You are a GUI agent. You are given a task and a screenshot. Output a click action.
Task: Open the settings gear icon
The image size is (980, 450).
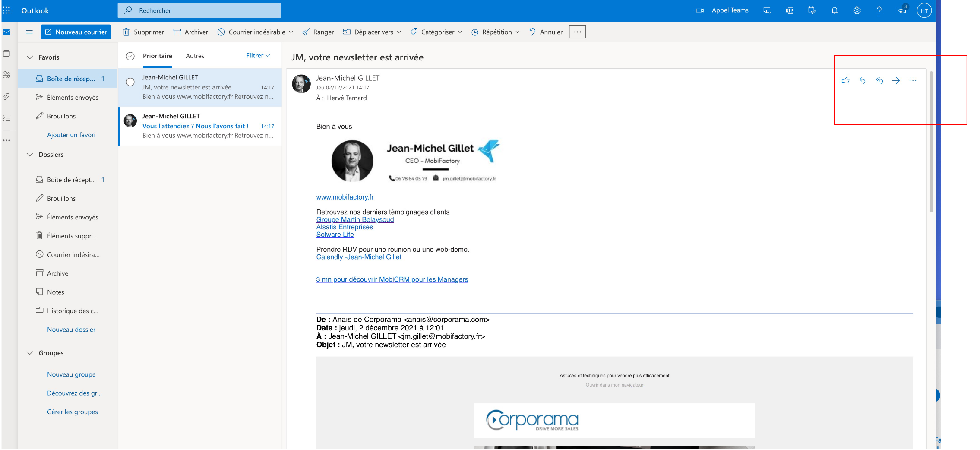point(857,10)
